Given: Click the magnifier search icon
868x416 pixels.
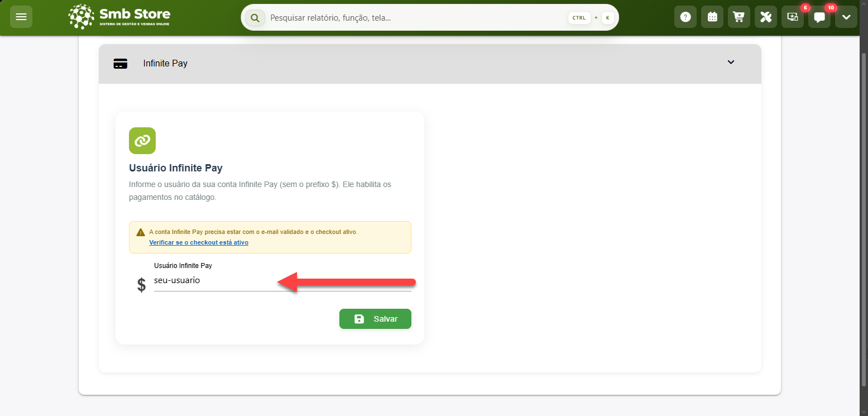Looking at the screenshot, I should coord(255,18).
